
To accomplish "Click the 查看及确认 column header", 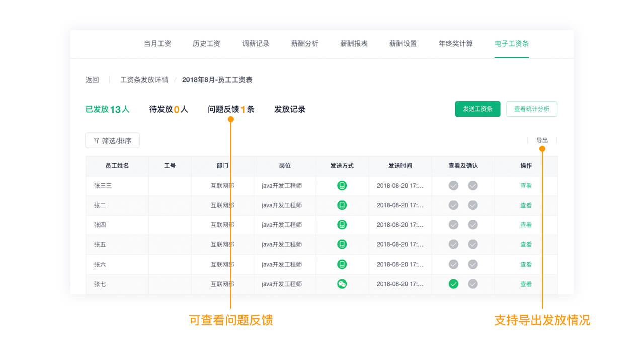I will point(463,166).
